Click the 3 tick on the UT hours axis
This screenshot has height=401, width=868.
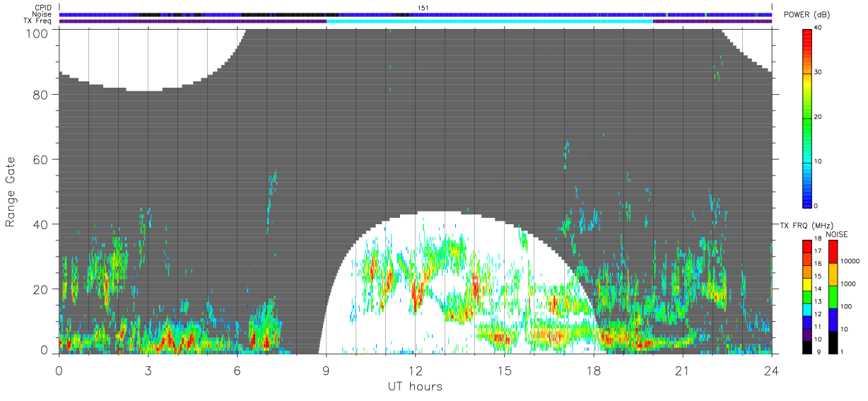(148, 370)
